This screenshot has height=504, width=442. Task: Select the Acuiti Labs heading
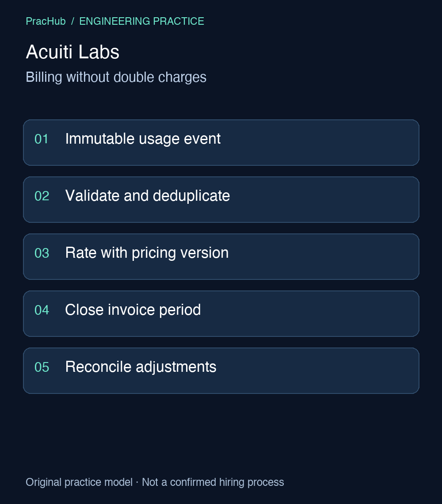tap(72, 52)
